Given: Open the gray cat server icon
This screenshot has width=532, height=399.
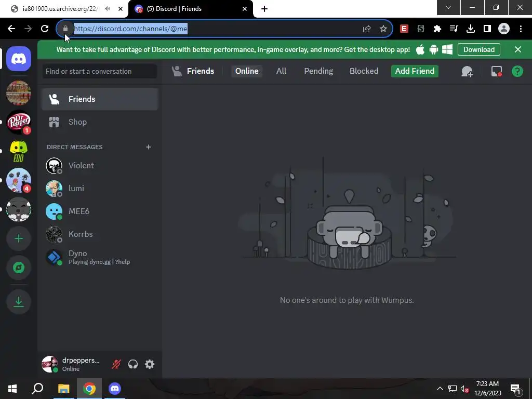Looking at the screenshot, I should pos(19,210).
